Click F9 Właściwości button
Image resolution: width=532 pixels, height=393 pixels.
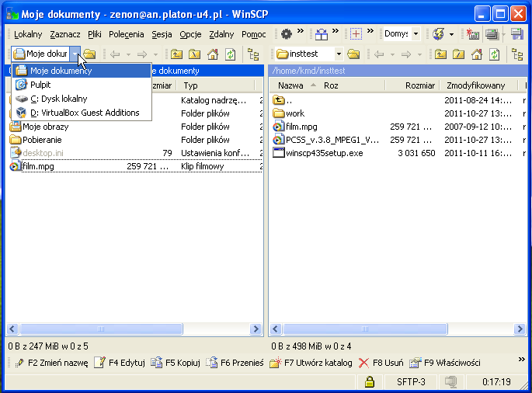click(445, 363)
